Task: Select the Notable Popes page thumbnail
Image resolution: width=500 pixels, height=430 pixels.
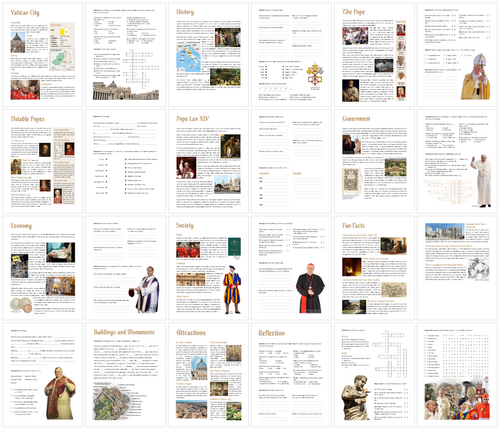Action: tap(43, 161)
